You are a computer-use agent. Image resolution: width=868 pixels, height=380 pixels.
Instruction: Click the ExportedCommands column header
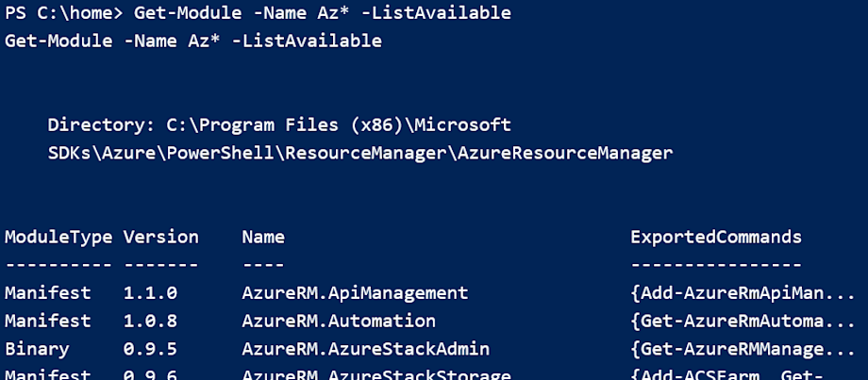(x=716, y=238)
